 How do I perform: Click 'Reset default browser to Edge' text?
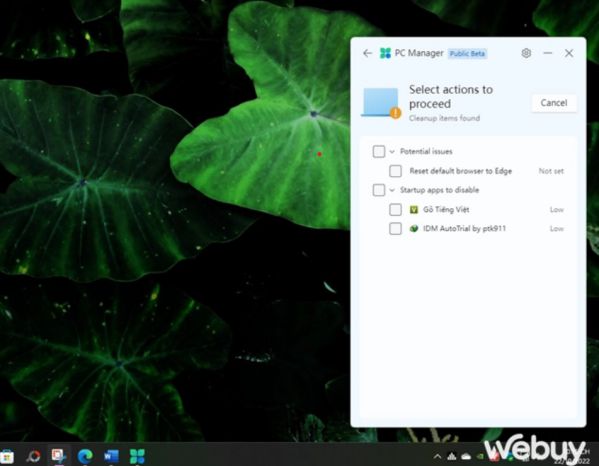click(x=460, y=171)
